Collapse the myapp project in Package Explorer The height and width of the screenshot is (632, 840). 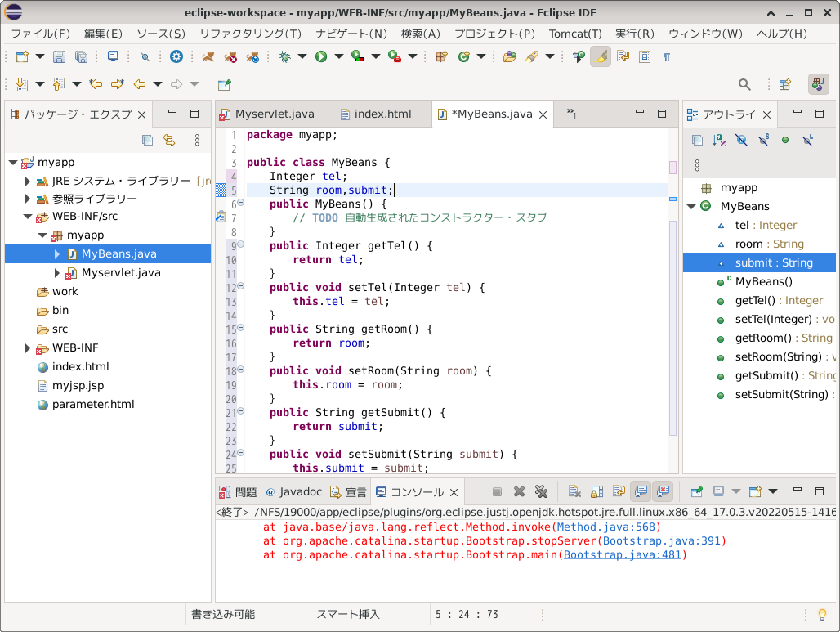point(13,163)
